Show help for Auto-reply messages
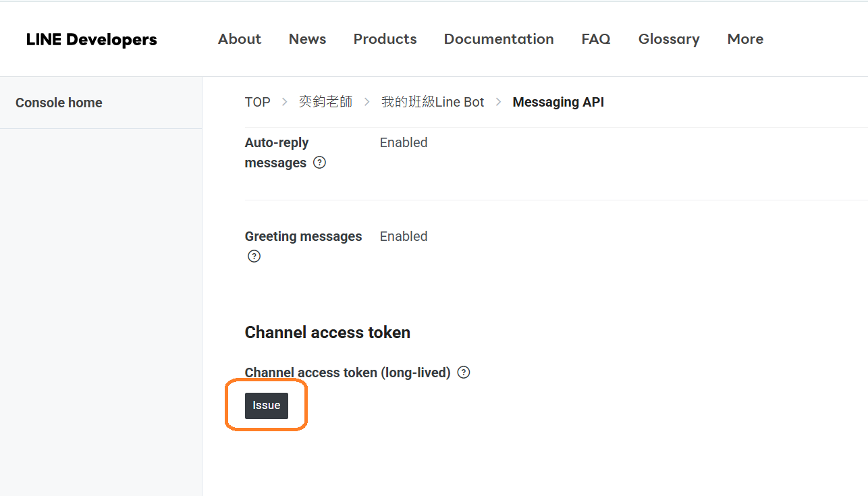Screen dimensions: 868x496 point(320,163)
